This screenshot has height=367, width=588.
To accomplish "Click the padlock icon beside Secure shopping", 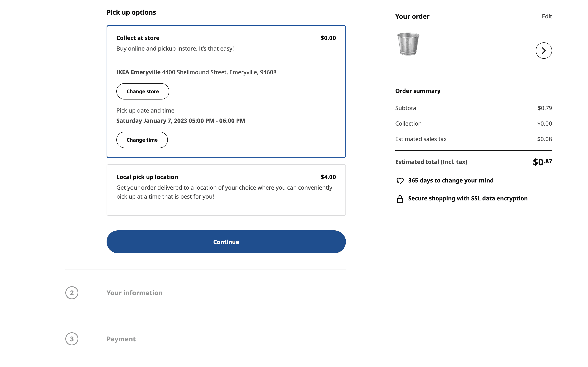I will (x=400, y=199).
